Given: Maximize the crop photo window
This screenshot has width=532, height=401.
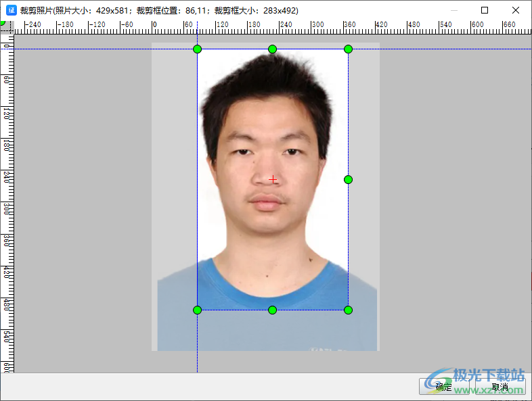Looking at the screenshot, I should (x=485, y=10).
